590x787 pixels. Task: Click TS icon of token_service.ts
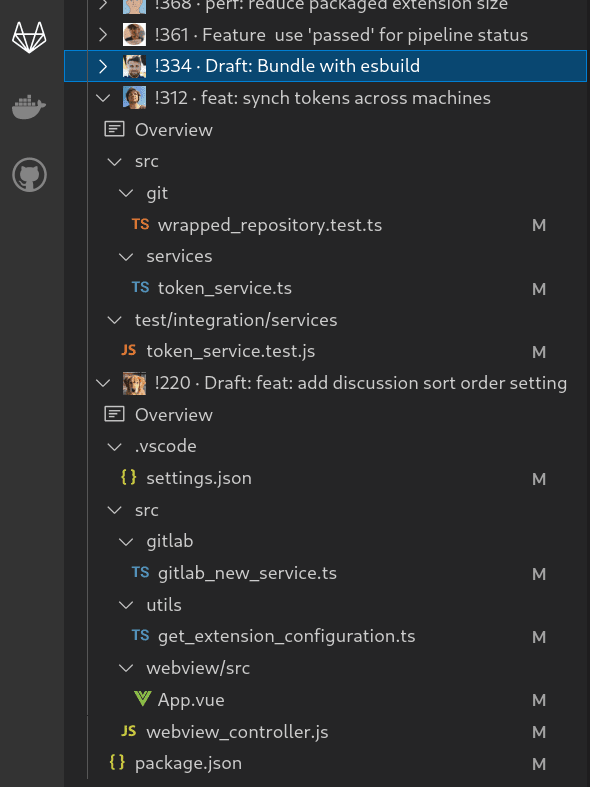[140, 288]
